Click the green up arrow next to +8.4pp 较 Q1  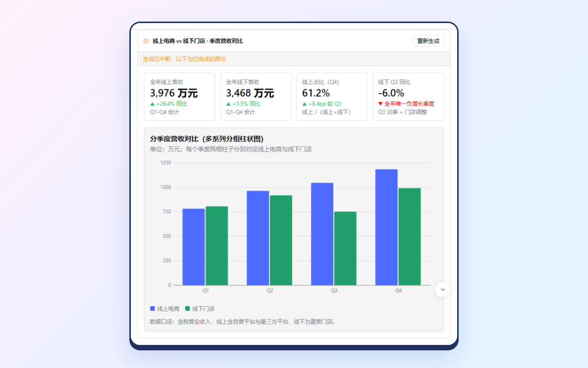(305, 104)
